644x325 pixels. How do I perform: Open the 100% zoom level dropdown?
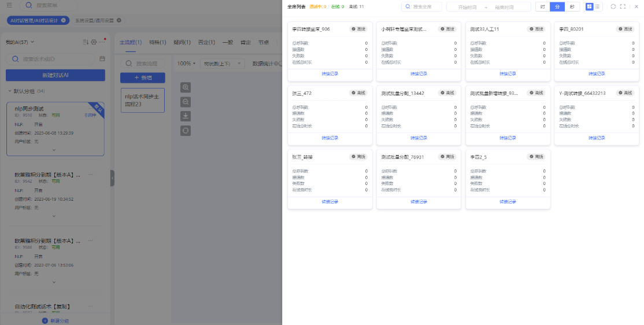tap(186, 64)
